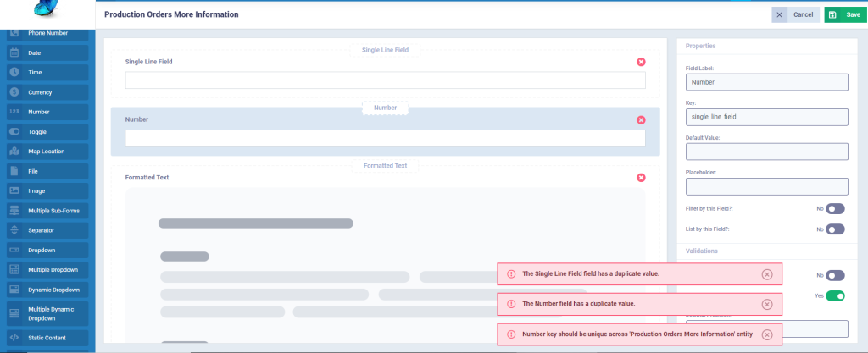Click the Properties panel heading
The image size is (868, 353).
tap(700, 46)
